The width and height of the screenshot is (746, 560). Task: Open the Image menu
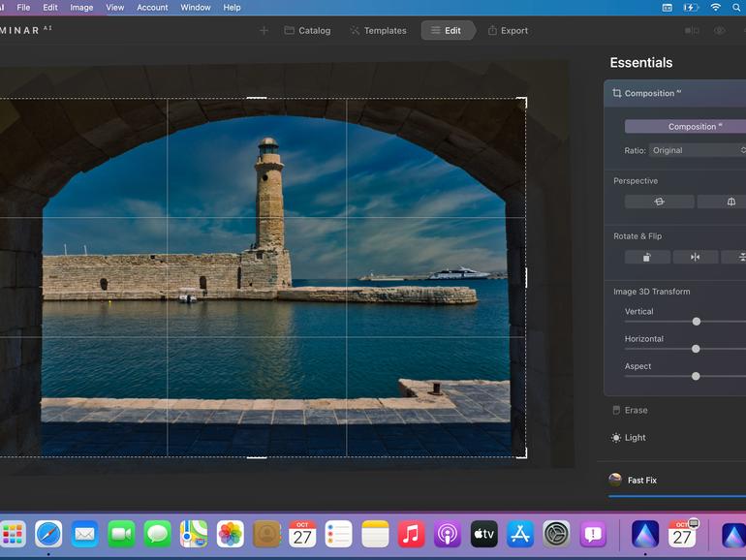click(x=81, y=7)
